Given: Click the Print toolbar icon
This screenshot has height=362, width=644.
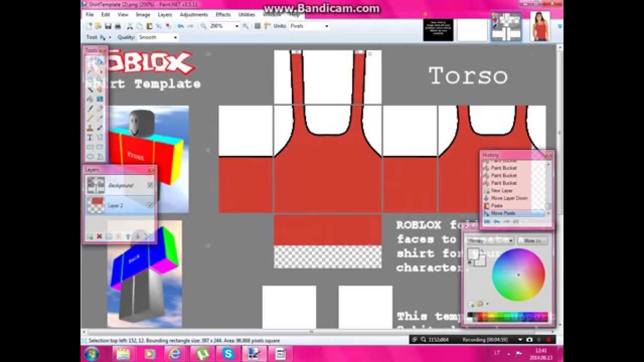Looking at the screenshot, I should pyautogui.click(x=117, y=26).
